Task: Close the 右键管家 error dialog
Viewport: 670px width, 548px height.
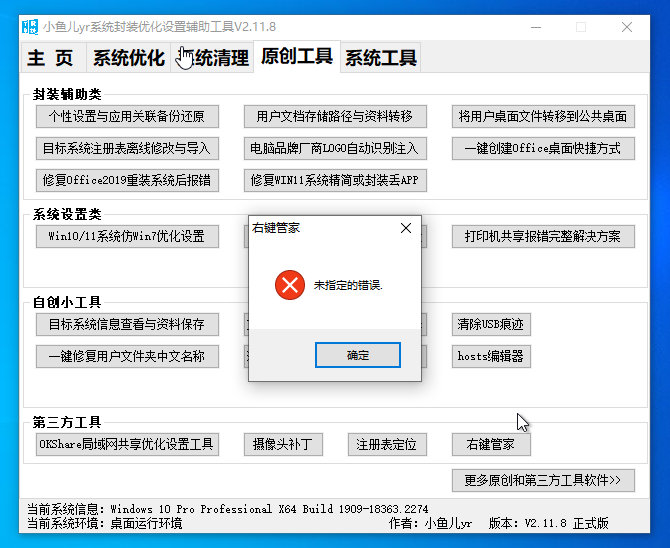Action: point(405,228)
